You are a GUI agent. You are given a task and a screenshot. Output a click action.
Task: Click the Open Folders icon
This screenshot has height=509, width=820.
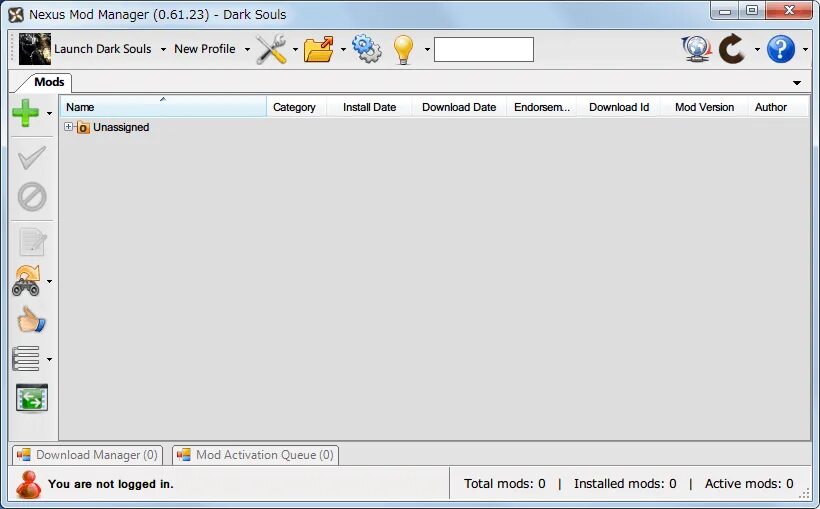tap(318, 49)
